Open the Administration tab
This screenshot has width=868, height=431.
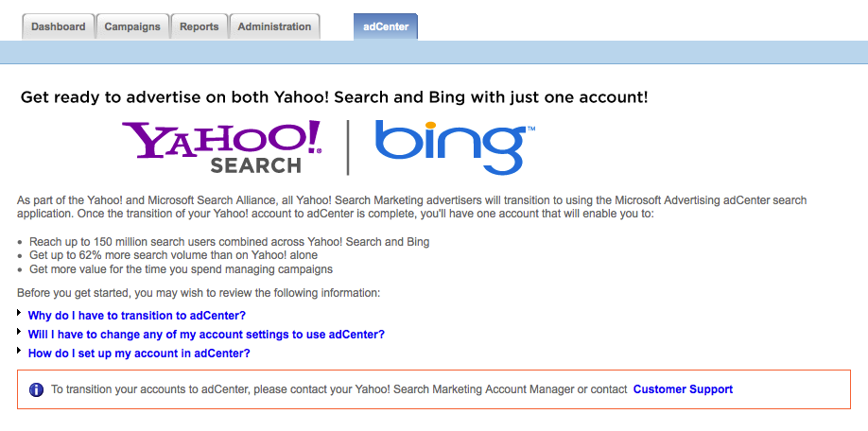(274, 26)
